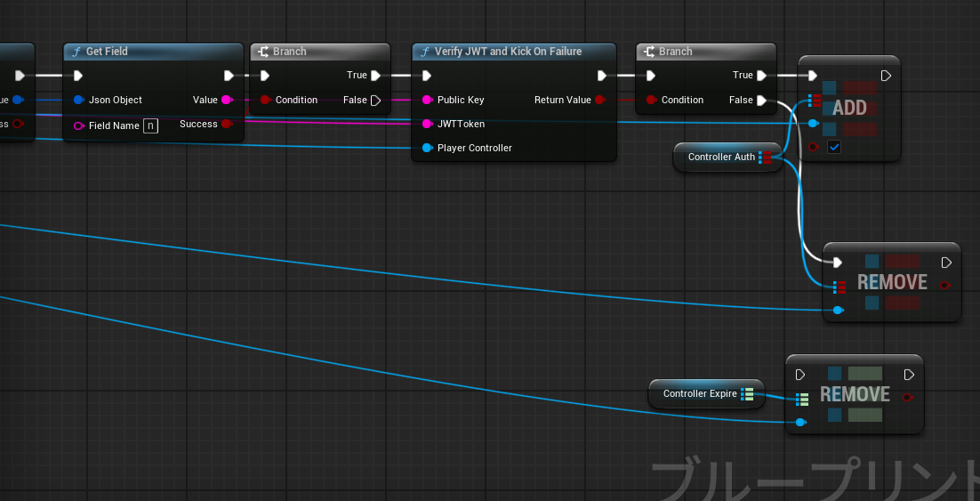Click the Field Name text box on Get Field

[x=150, y=125]
